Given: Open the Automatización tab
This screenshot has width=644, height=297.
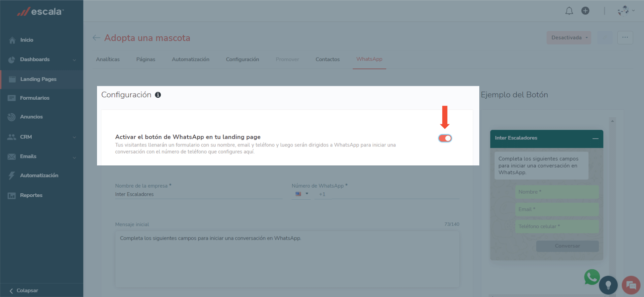Looking at the screenshot, I should pos(191,59).
